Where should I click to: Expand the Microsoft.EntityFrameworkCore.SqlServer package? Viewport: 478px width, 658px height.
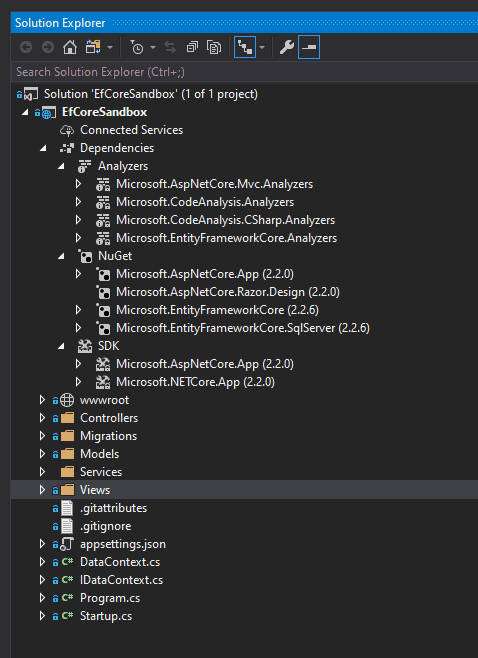78,328
